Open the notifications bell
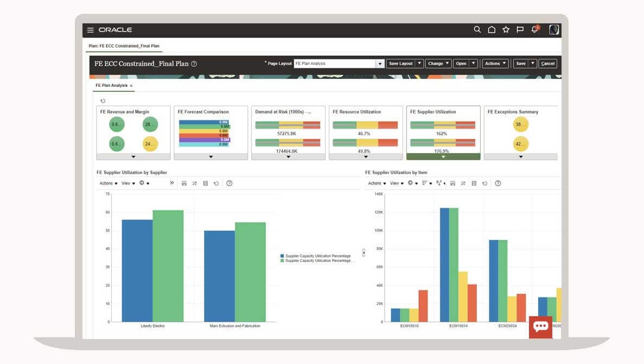The width and height of the screenshot is (644, 364). coord(534,30)
